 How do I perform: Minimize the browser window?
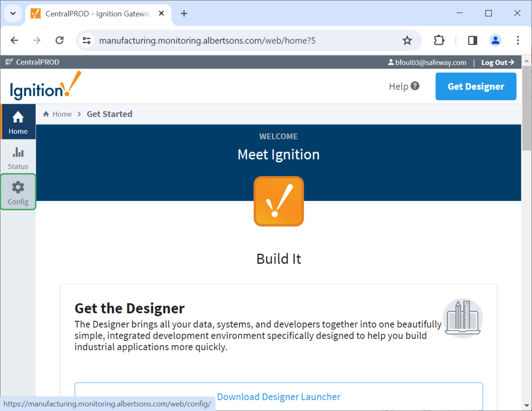460,13
